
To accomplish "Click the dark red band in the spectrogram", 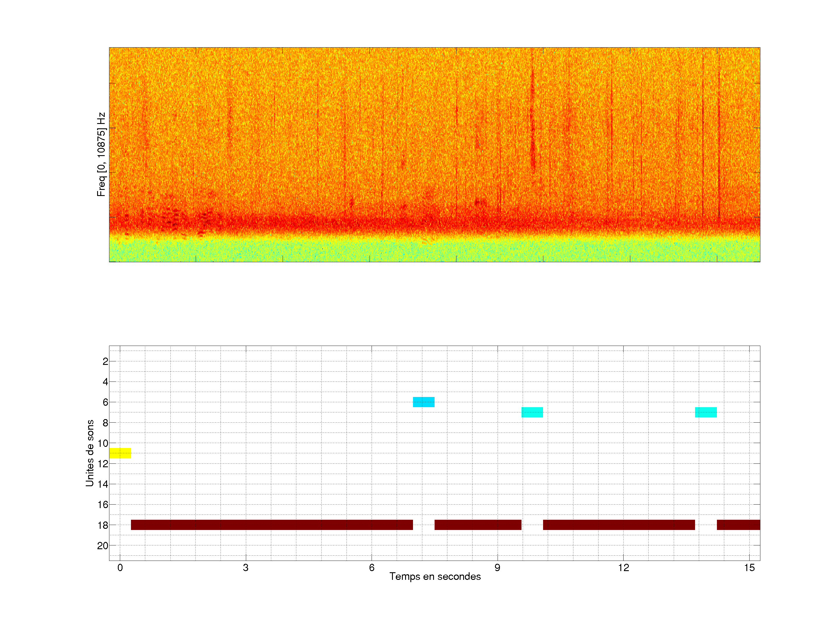I will coord(434,223).
